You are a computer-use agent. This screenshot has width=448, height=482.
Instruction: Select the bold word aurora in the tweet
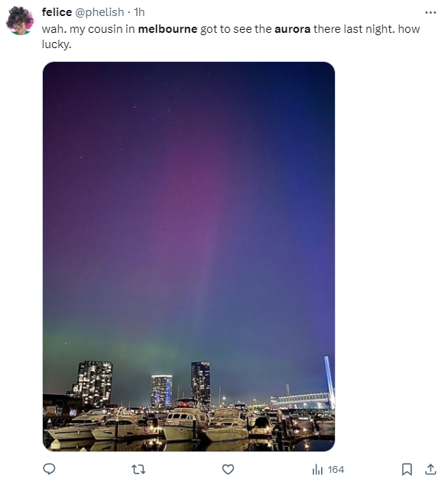292,29
